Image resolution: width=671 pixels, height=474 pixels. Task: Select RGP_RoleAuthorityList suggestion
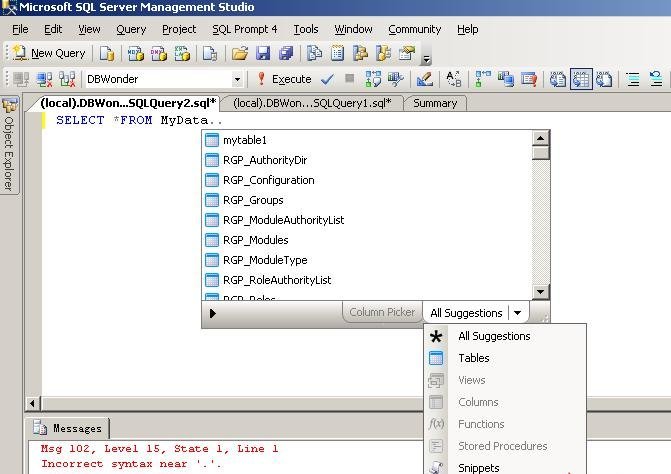(367, 280)
